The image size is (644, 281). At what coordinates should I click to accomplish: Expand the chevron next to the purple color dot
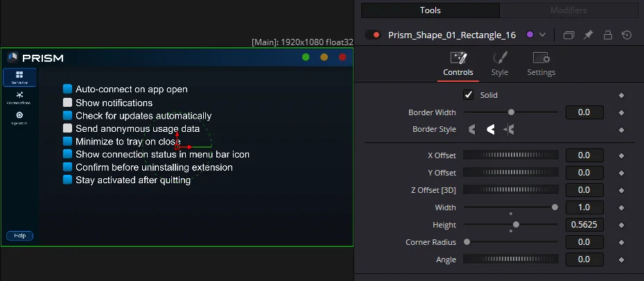click(x=542, y=35)
